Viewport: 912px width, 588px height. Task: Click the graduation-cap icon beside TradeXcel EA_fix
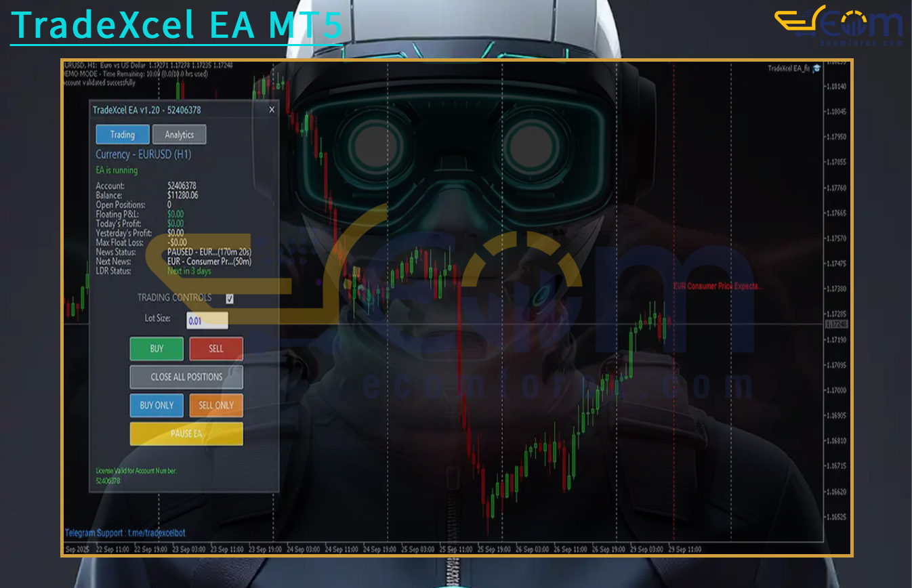tap(816, 68)
